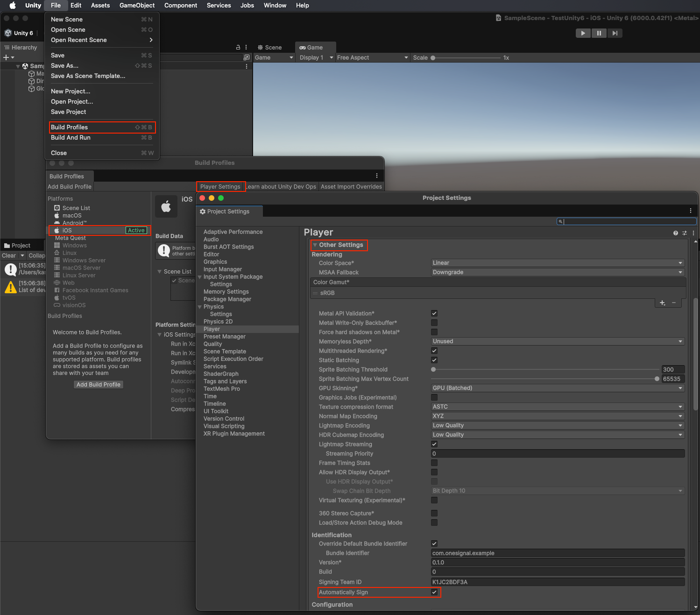This screenshot has height=615, width=700.
Task: Open Memoryless Depth dropdown
Action: pyautogui.click(x=558, y=341)
